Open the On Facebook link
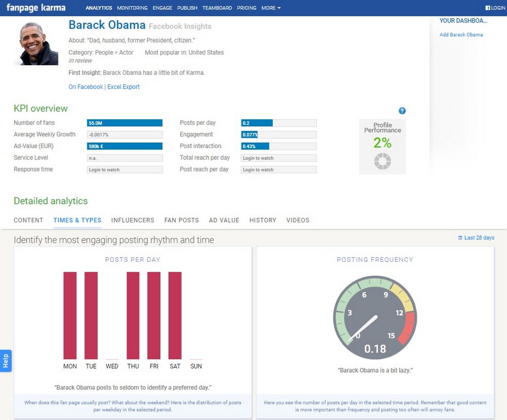Screen dimensions: 507x420 (x=86, y=87)
